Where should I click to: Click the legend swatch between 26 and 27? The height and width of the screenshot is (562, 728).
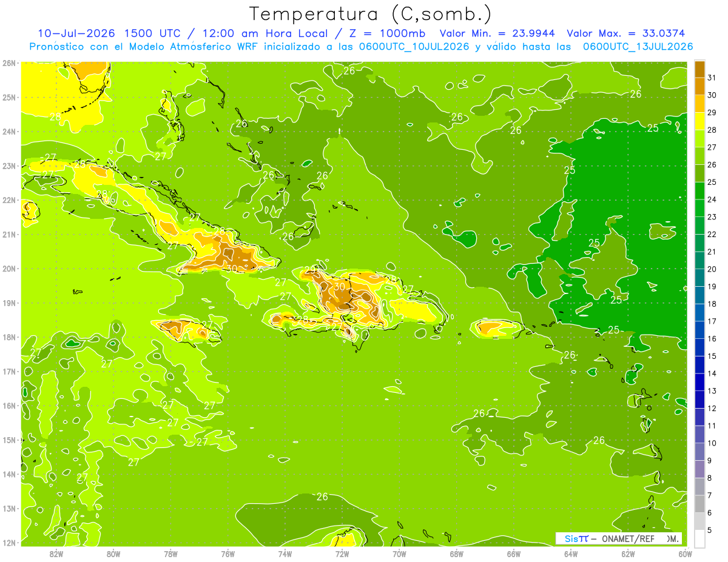point(699,156)
